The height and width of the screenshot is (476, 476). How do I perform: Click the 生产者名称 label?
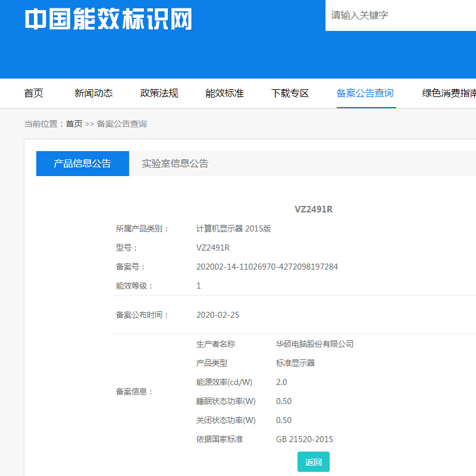point(215,345)
